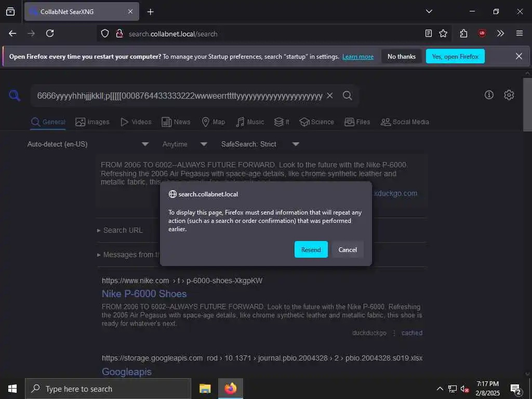Switch to the Music tab

(250, 122)
